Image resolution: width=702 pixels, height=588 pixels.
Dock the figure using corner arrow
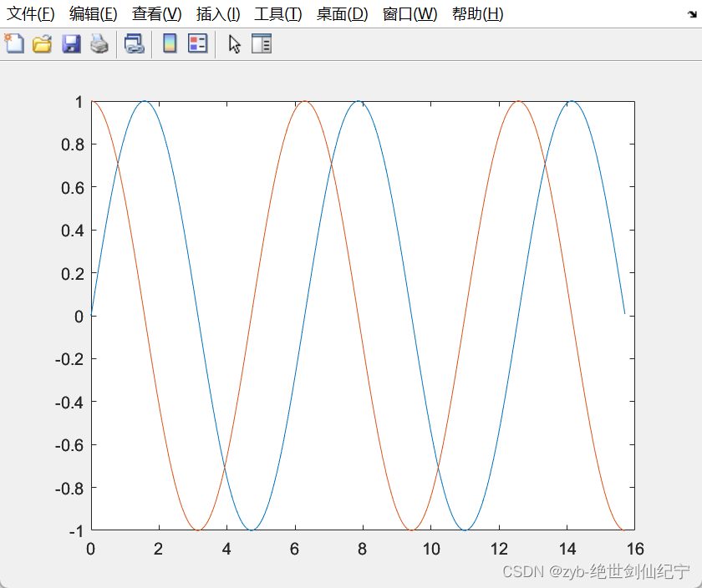point(692,14)
